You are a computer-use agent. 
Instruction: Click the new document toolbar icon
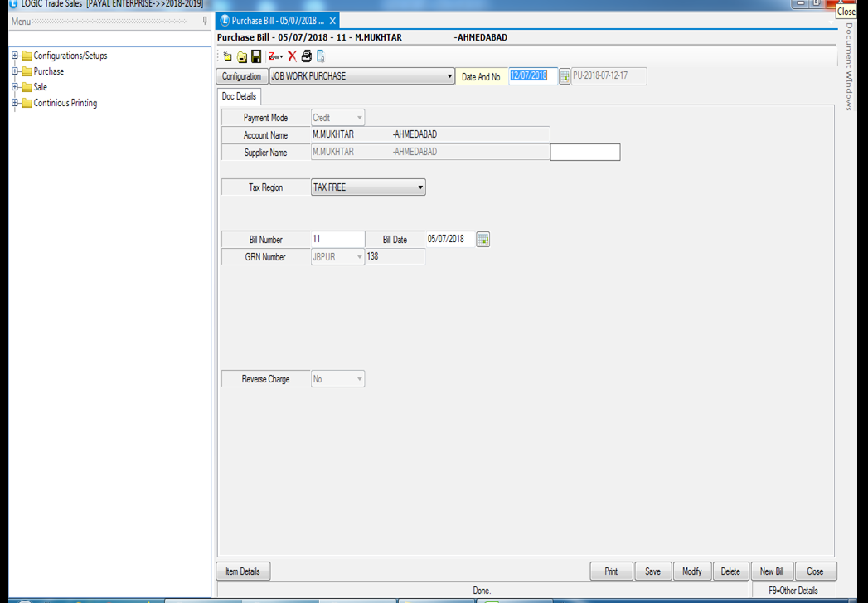[227, 56]
